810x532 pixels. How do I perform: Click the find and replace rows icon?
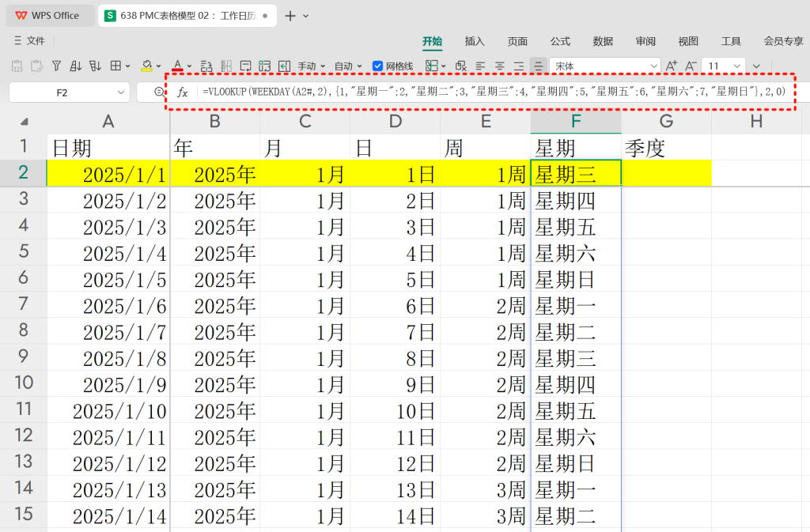(x=206, y=66)
